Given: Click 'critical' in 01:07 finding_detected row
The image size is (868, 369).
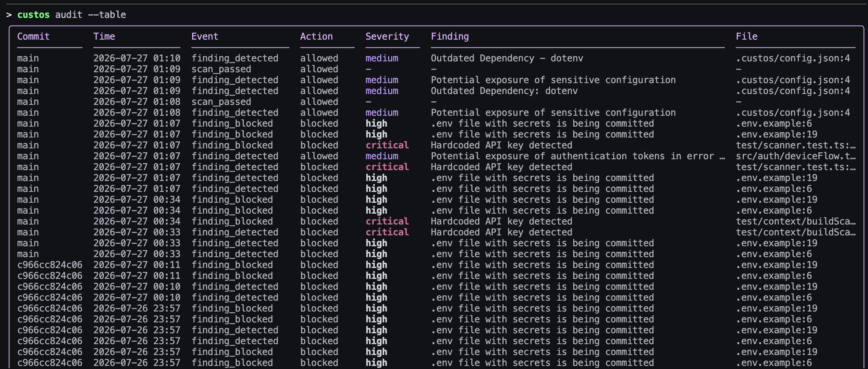Looking at the screenshot, I should point(387,167).
